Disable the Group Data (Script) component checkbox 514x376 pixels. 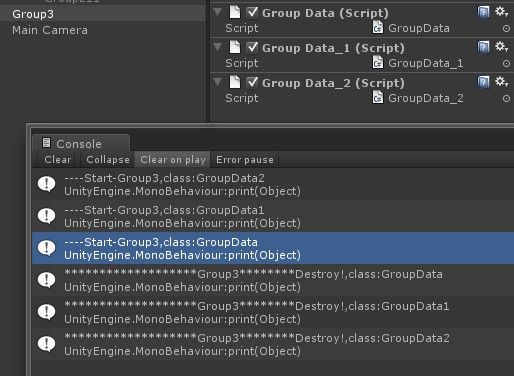pos(252,12)
